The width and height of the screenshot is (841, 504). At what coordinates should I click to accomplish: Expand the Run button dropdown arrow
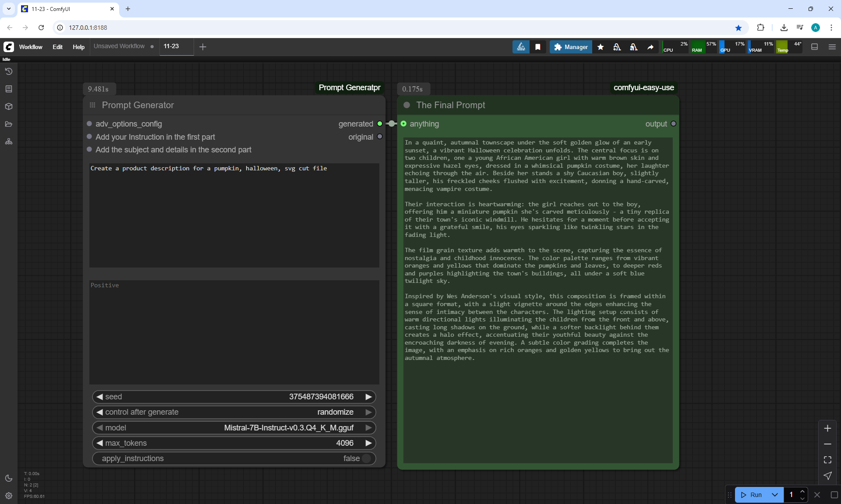(x=774, y=495)
